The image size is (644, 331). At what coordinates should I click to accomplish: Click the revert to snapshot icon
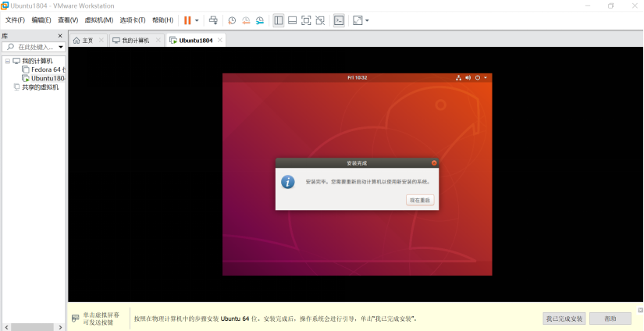246,20
